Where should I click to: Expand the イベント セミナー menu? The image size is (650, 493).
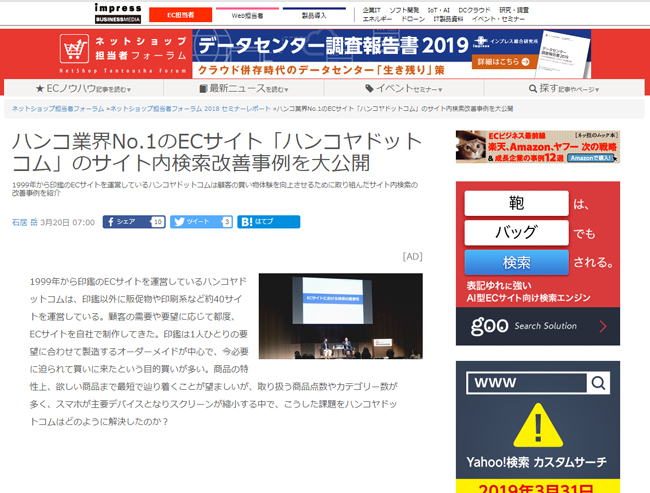click(404, 88)
